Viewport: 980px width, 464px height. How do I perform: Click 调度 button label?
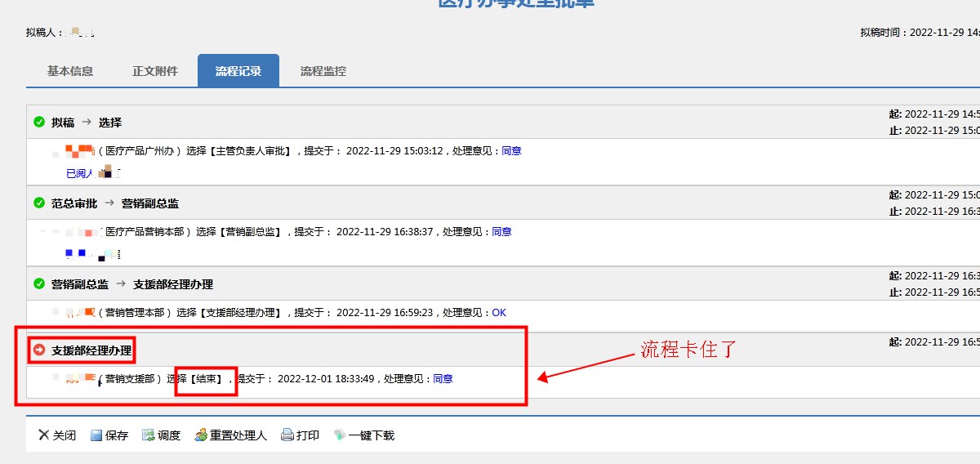pos(169,435)
